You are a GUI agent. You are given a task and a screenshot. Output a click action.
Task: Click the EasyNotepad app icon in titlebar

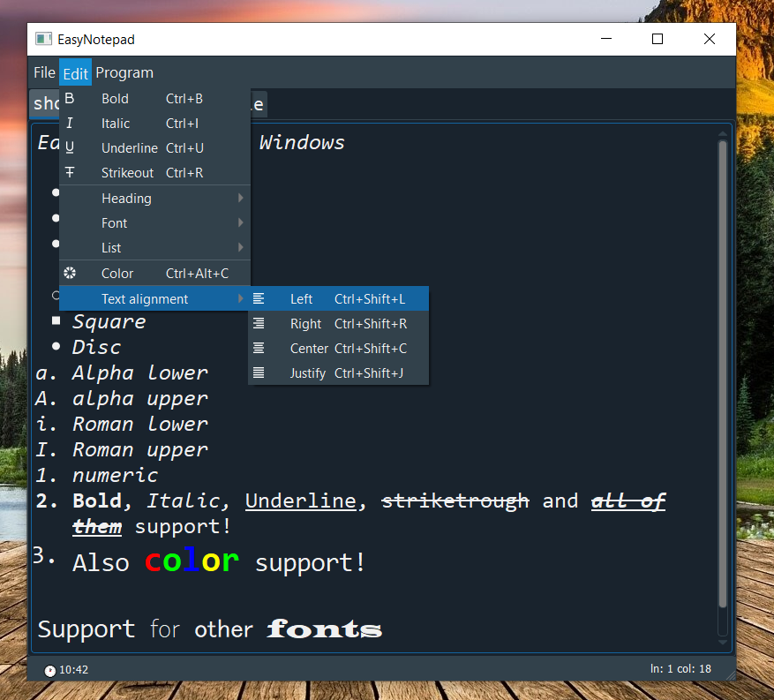point(42,39)
